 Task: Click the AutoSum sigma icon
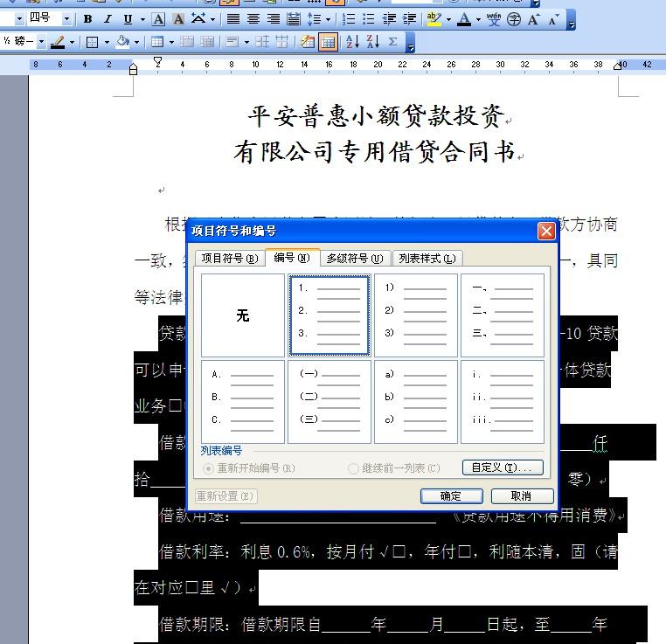coord(393,42)
